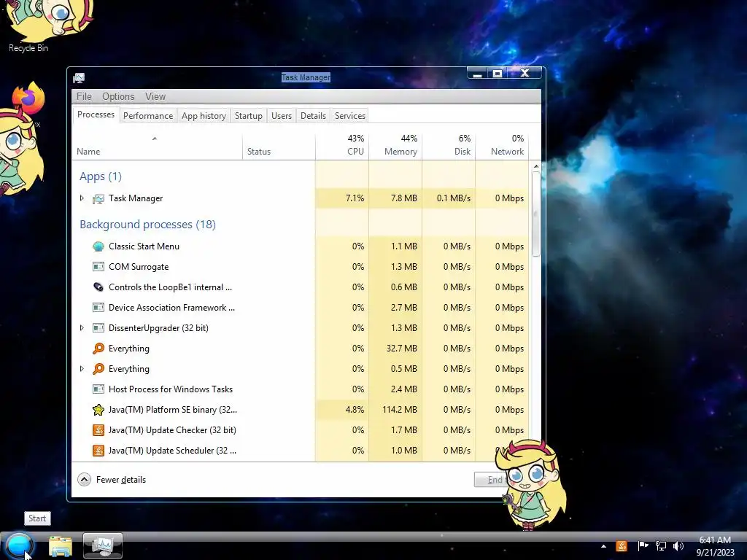Select the Task Manager app row icon
Image resolution: width=747 pixels, height=560 pixels.
[x=98, y=198]
